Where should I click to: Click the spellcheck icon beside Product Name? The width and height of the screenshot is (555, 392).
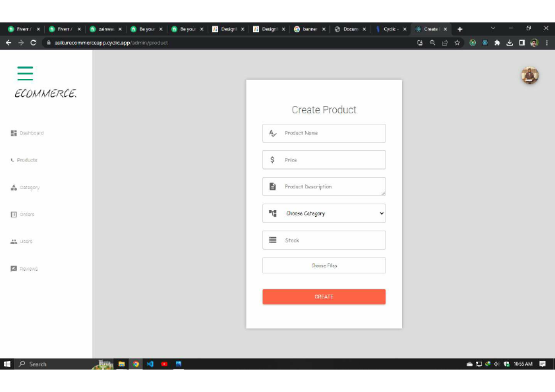(272, 133)
